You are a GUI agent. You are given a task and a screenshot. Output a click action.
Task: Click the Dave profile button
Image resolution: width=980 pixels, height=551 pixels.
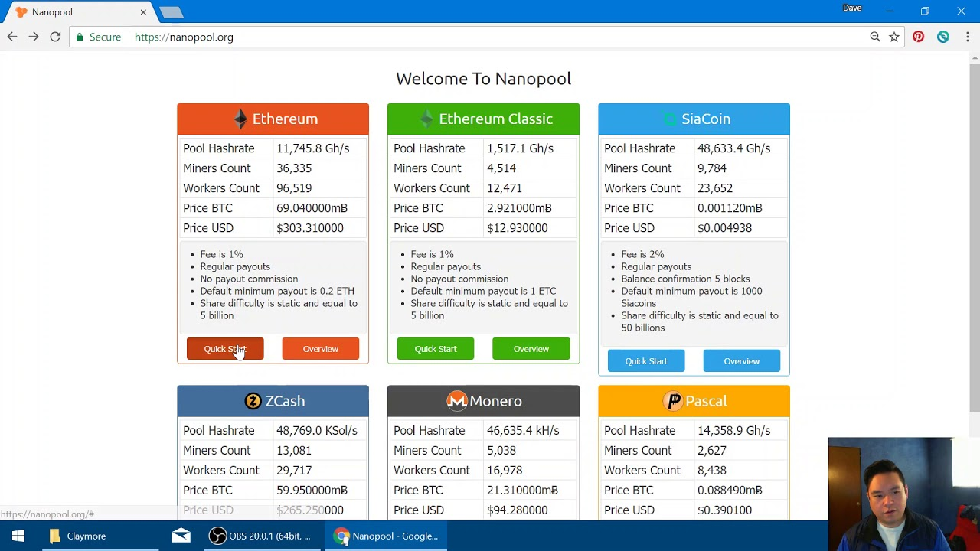[x=852, y=8]
